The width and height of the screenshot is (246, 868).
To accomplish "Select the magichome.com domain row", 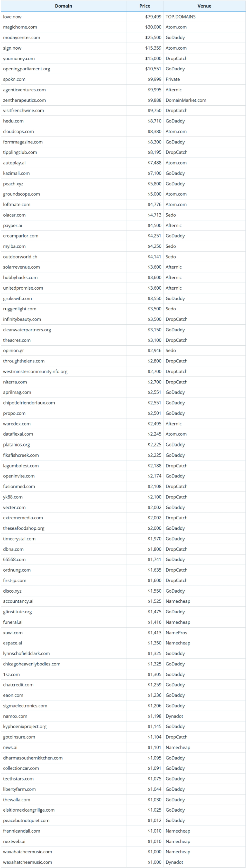I will pyautogui.click(x=20, y=27).
